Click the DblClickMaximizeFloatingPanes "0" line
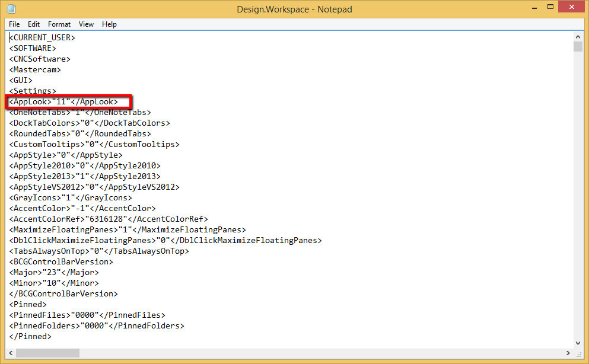Viewport: 589px width, 364px height. tap(165, 241)
